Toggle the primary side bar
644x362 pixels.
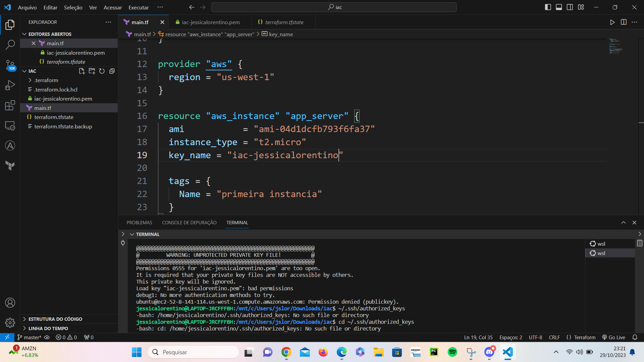tap(548, 7)
